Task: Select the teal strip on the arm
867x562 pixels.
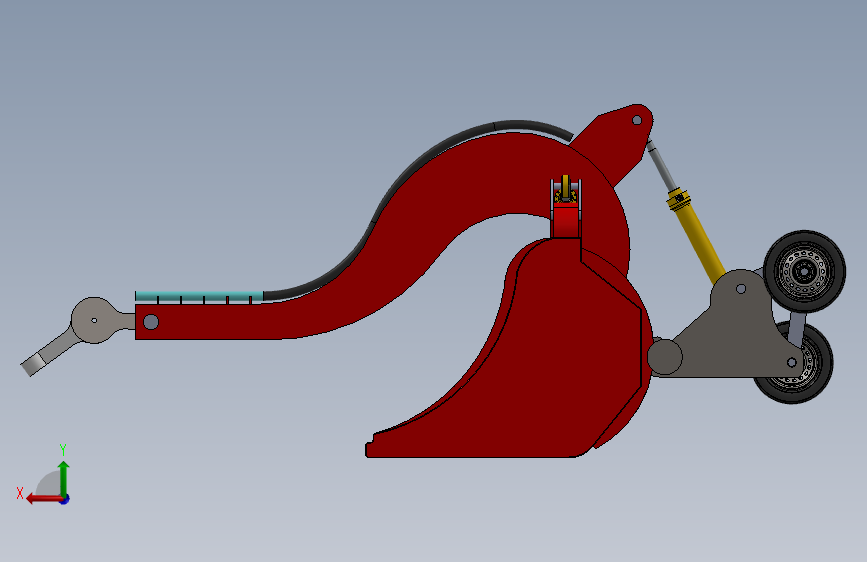Action: (x=199, y=296)
